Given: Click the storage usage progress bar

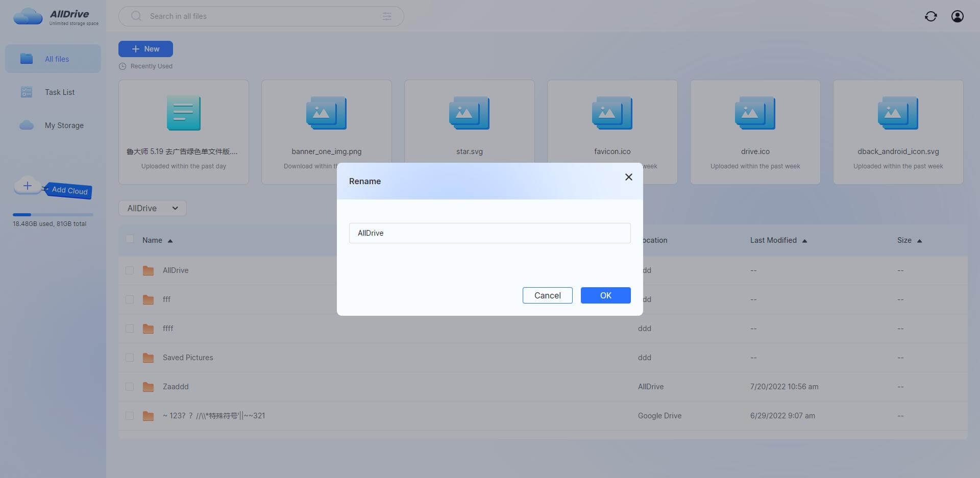Looking at the screenshot, I should 53,215.
